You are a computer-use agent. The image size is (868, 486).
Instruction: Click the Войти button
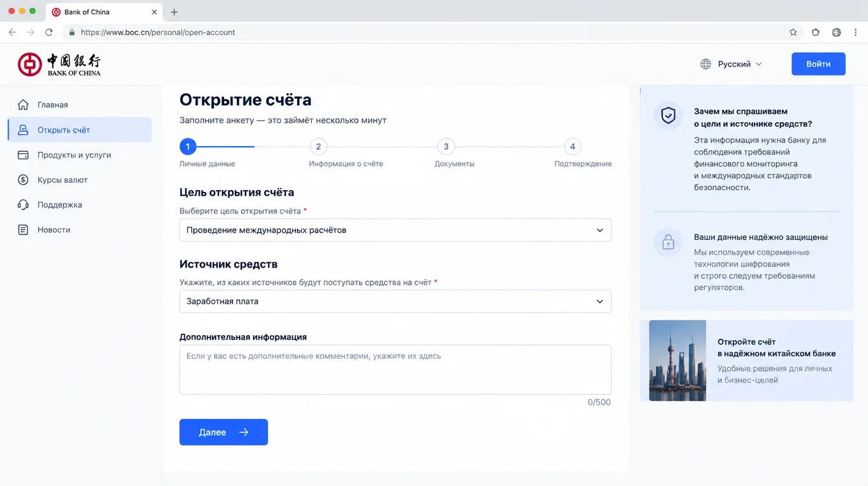(x=818, y=64)
